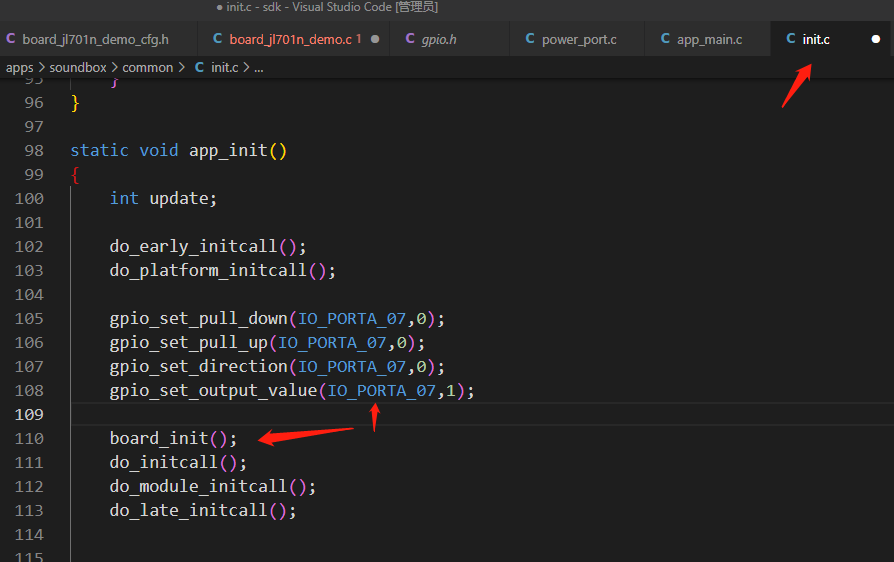894x562 pixels.
Task: Open the board_jl701n_demo.c tab
Action: pyautogui.click(x=290, y=39)
